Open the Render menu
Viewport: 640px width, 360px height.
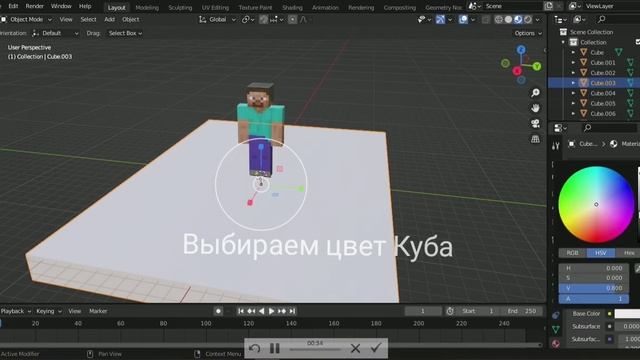click(x=35, y=6)
